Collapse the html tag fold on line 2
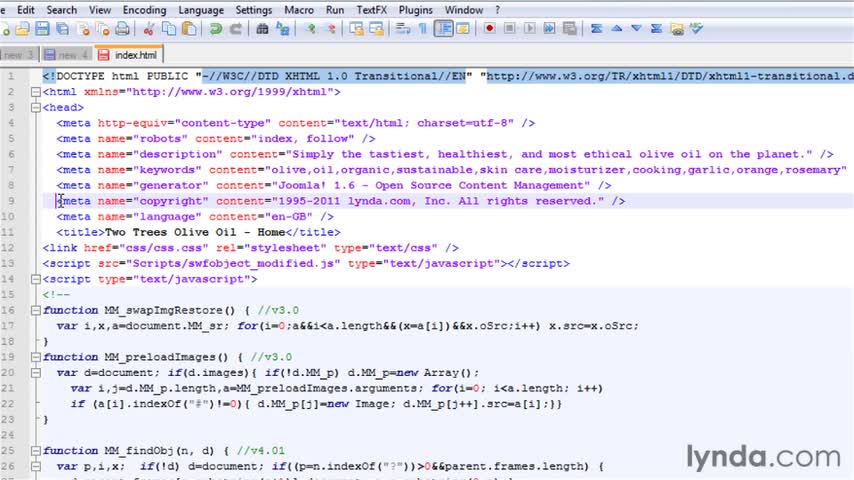 [x=35, y=92]
